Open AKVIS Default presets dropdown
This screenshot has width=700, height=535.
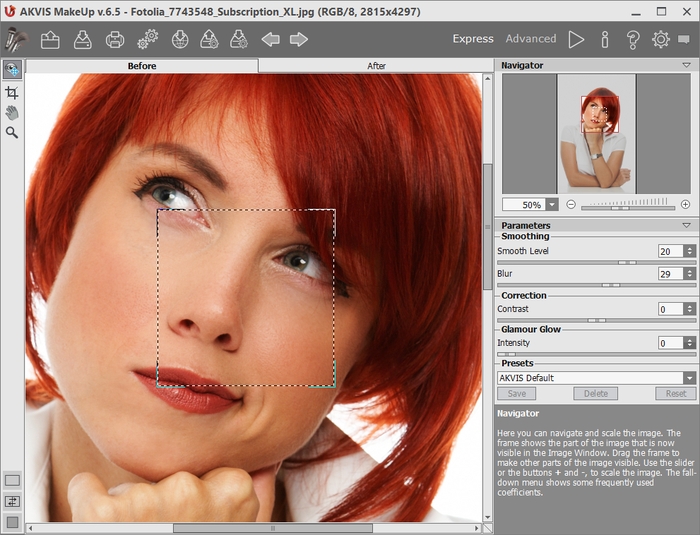(690, 378)
